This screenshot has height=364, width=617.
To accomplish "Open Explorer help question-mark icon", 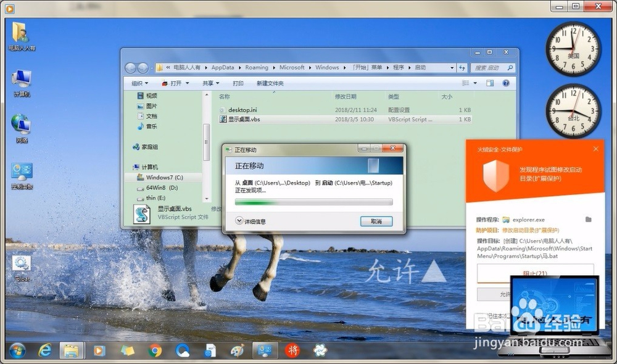I will coord(506,83).
